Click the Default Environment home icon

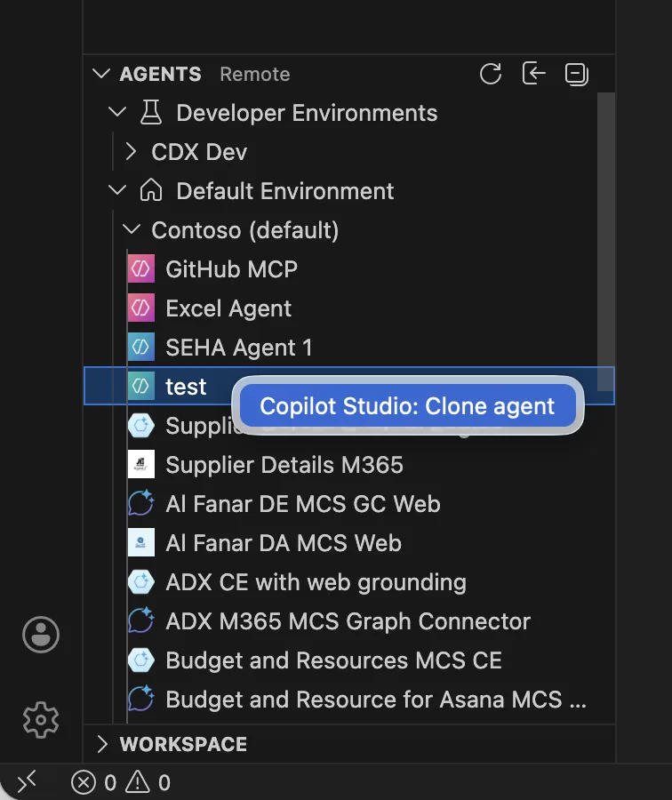coord(151,190)
